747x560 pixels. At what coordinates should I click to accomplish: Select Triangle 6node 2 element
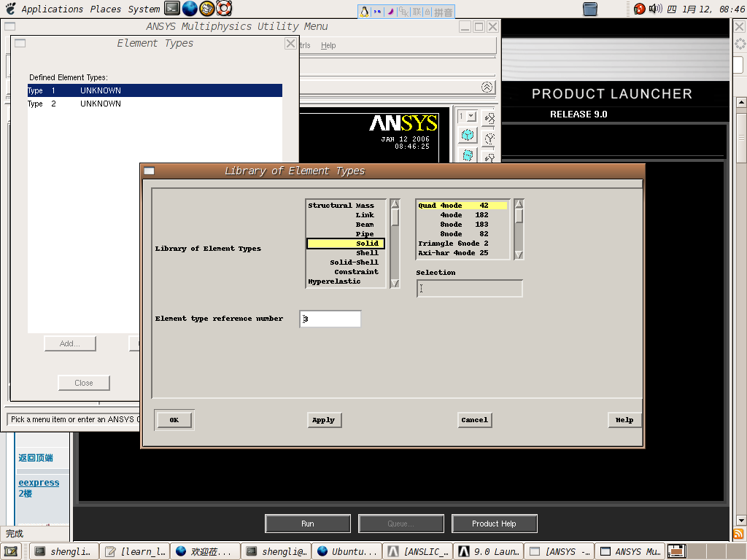point(462,244)
